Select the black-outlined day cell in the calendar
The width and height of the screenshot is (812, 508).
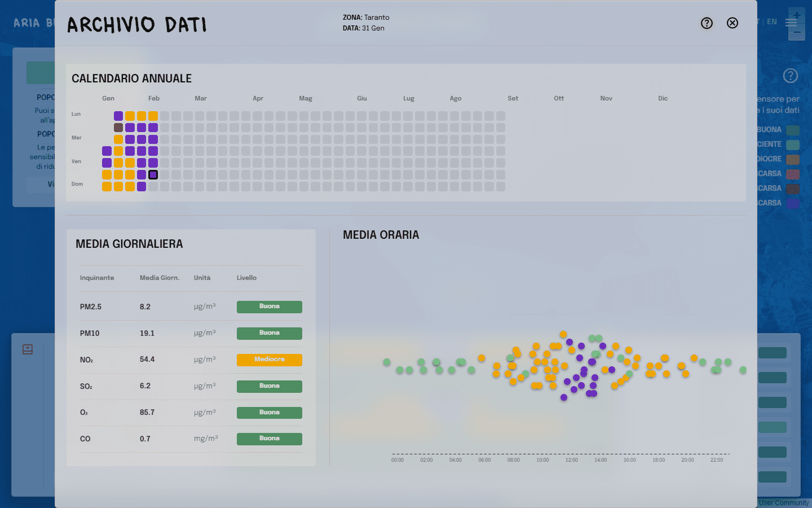153,175
